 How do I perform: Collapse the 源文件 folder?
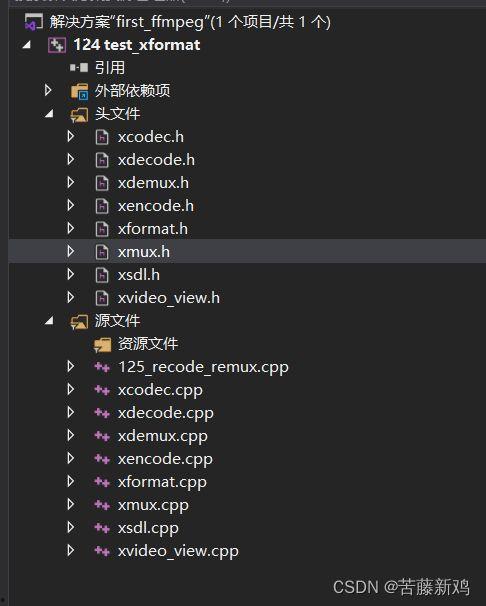(49, 321)
